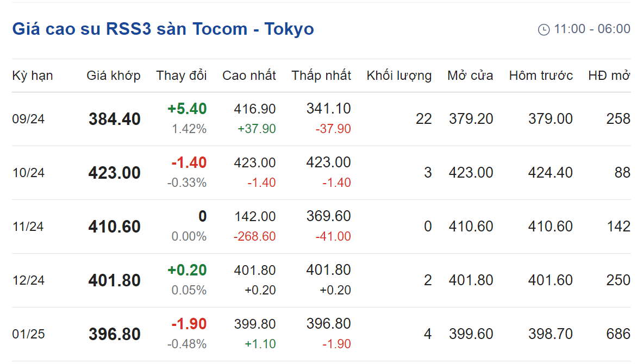This screenshot has height=364, width=637.
Task: Click the Thấp nhất column header
Action: pos(321,76)
